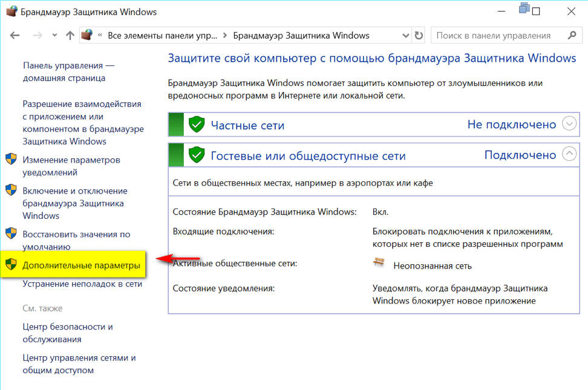Minimize the firewall window

501,11
